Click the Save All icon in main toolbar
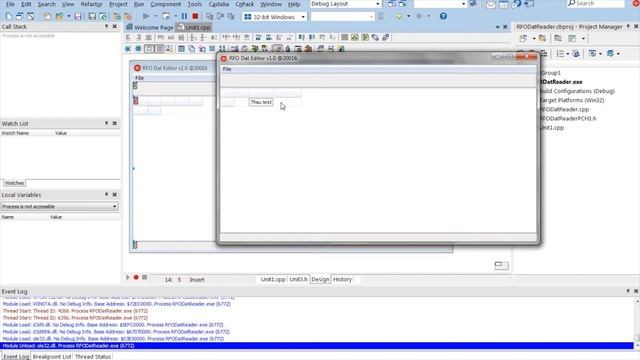Viewport: 640px width, 360px height. pyautogui.click(x=92, y=17)
